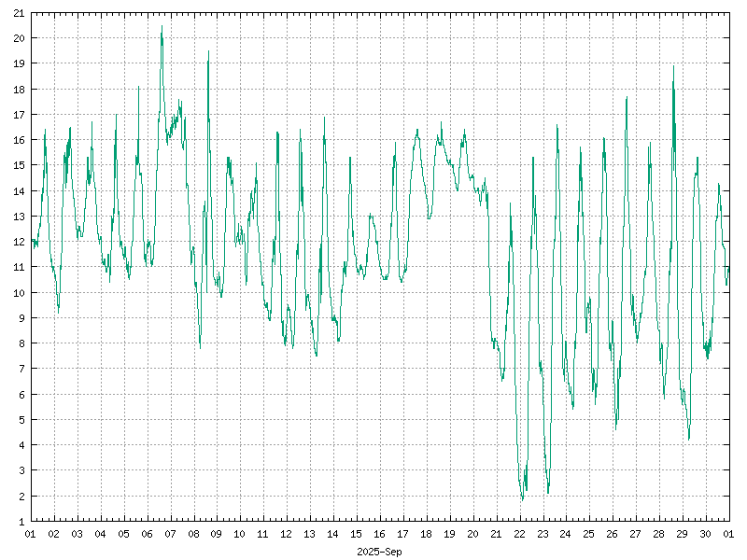Select the x-axis date label 07

coord(170,534)
